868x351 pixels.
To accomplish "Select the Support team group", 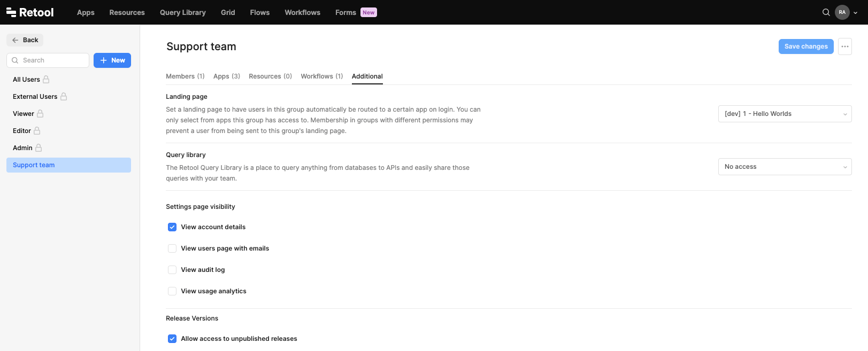I will (68, 165).
